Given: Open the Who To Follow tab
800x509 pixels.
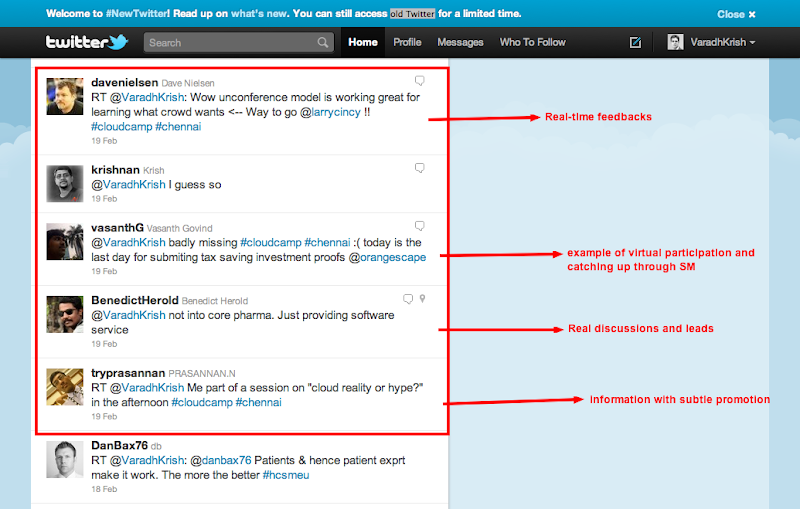Looking at the screenshot, I should coord(533,42).
